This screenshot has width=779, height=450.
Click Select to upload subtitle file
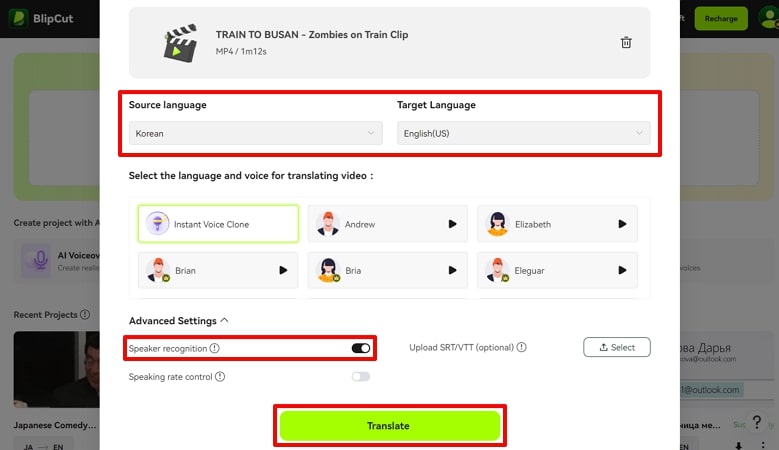coord(616,347)
